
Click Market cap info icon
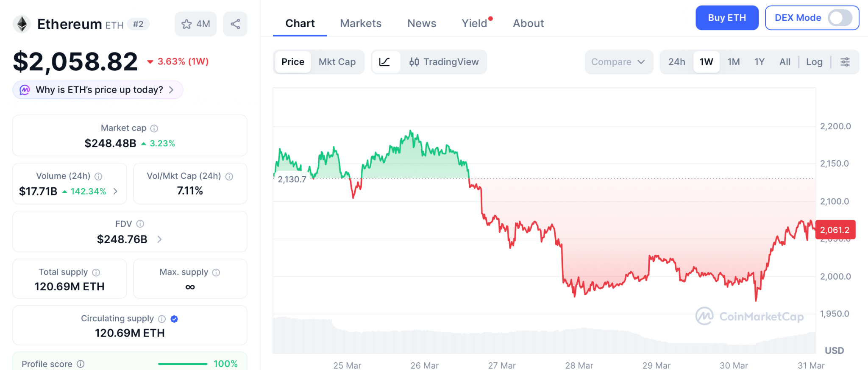pyautogui.click(x=154, y=128)
